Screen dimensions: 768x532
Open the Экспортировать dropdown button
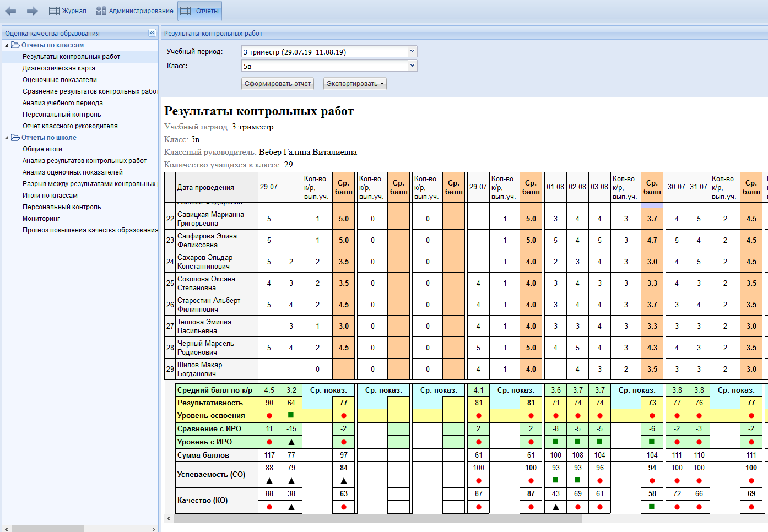(355, 84)
